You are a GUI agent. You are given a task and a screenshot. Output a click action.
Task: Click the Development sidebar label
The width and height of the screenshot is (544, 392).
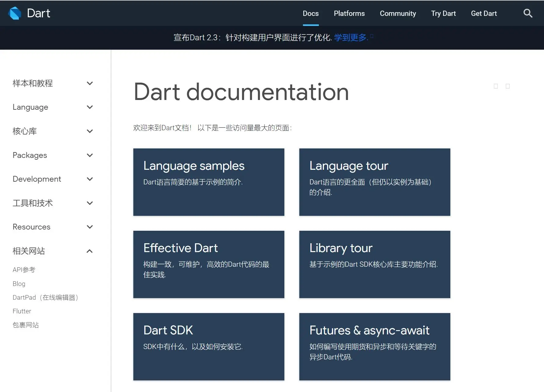[x=37, y=179]
